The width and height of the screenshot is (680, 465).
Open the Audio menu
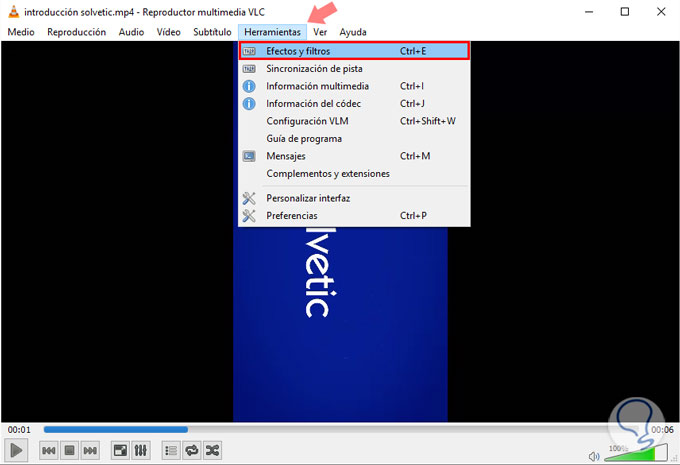131,32
